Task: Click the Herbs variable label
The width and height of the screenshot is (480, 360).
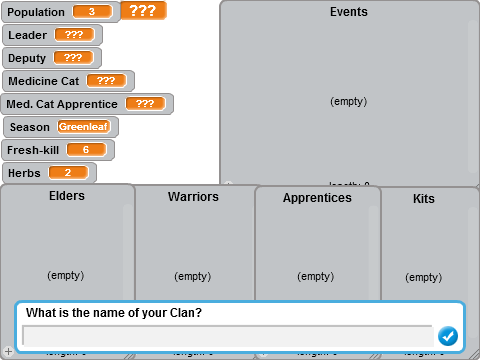Action: (x=24, y=173)
